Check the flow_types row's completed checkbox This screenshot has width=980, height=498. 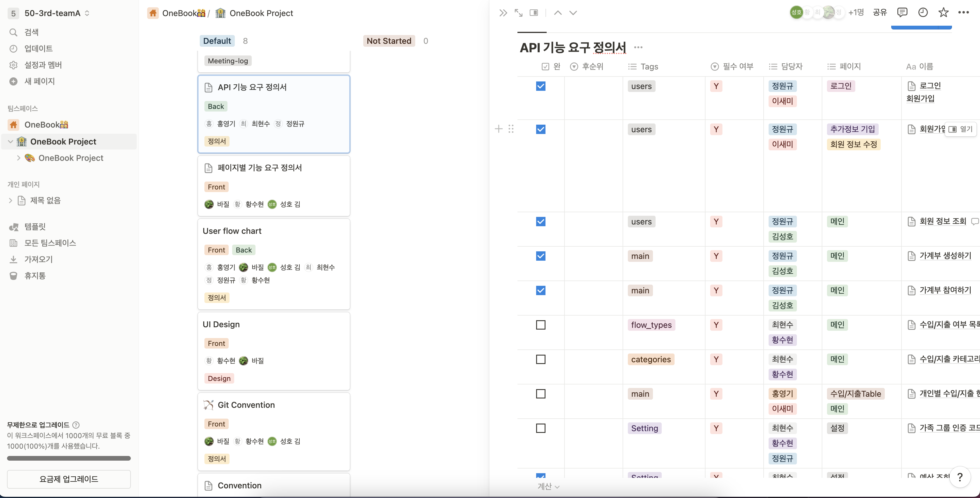[x=541, y=325]
